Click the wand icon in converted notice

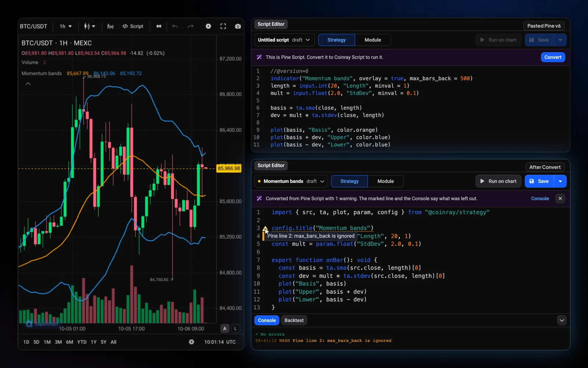[259, 198]
